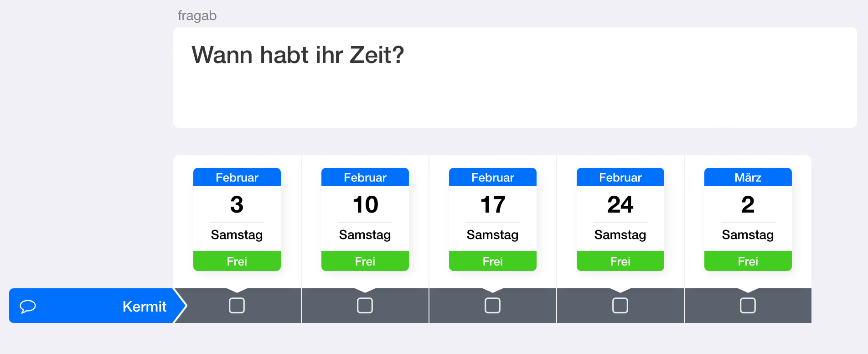Viewport: 868px width, 354px height.
Task: Select the Februar 24 checkbox
Action: pos(620,305)
